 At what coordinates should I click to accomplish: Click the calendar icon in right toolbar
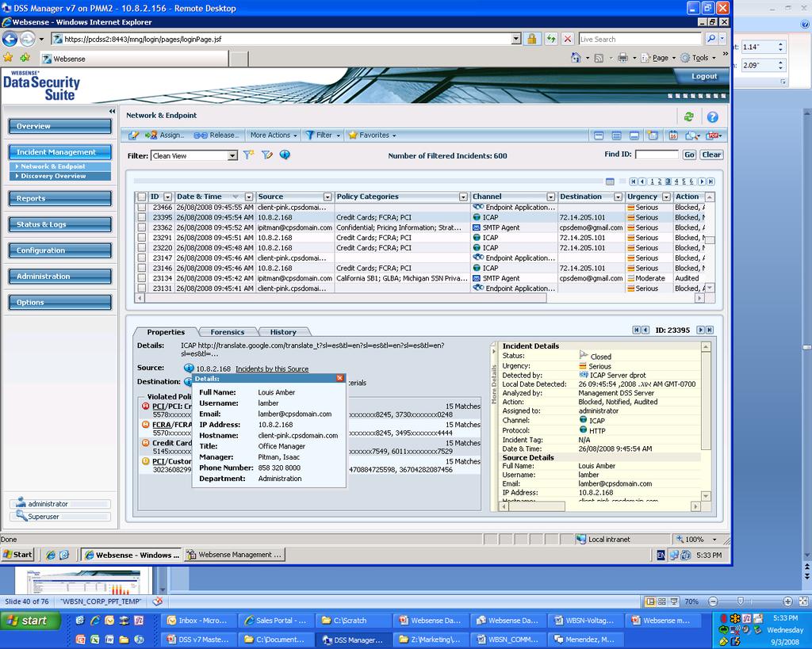click(672, 136)
